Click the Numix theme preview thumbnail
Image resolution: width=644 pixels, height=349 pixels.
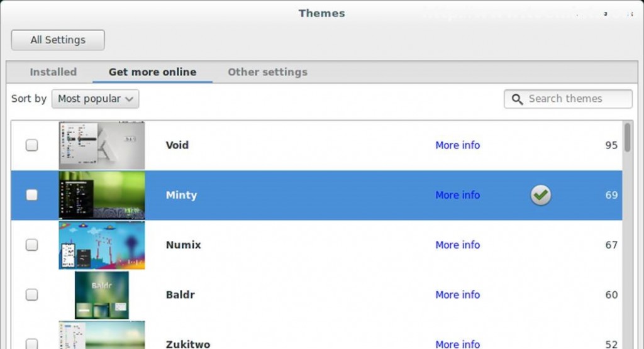102,245
